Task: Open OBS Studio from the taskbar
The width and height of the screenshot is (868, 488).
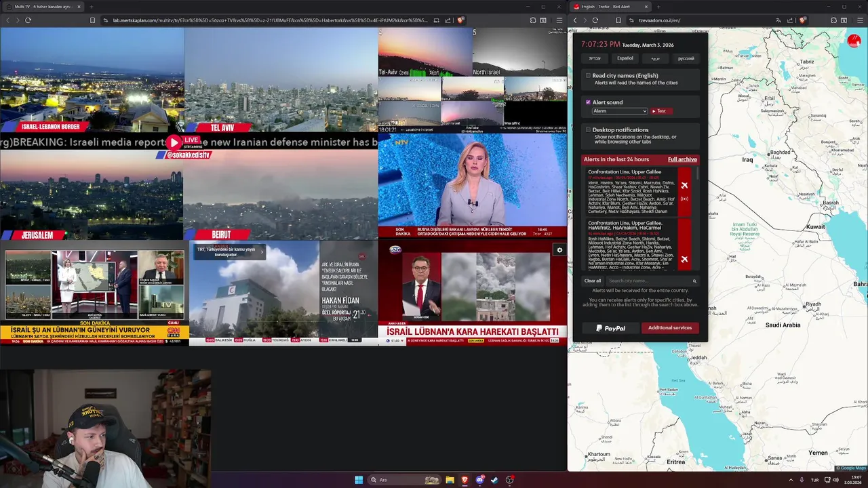Action: 509,480
